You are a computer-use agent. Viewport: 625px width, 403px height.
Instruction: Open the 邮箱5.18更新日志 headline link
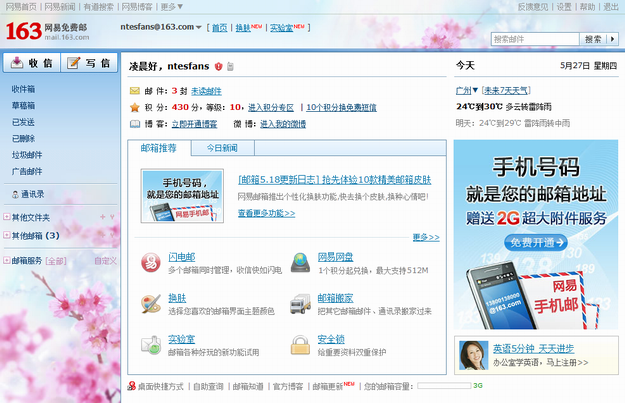pyautogui.click(x=334, y=180)
